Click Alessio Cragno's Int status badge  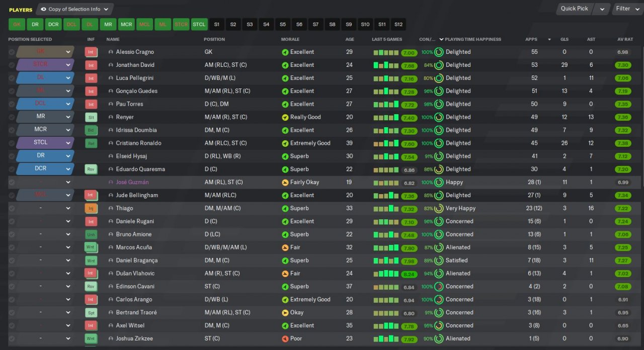coord(91,52)
